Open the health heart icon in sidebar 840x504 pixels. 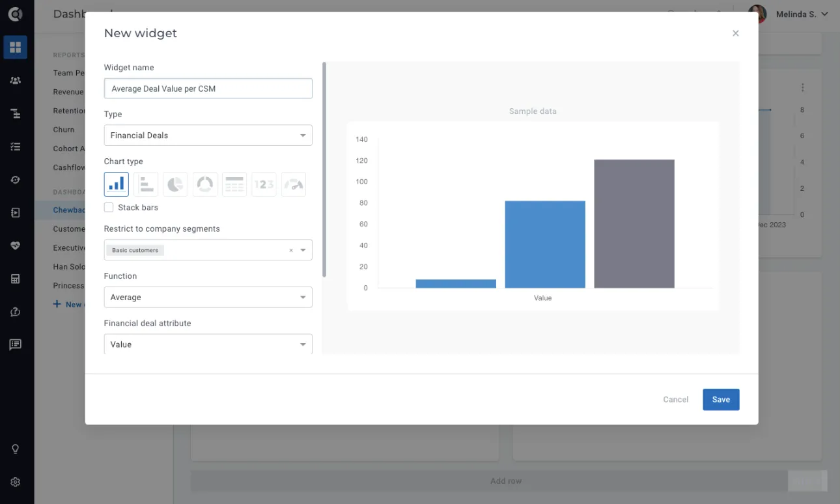[x=15, y=246]
